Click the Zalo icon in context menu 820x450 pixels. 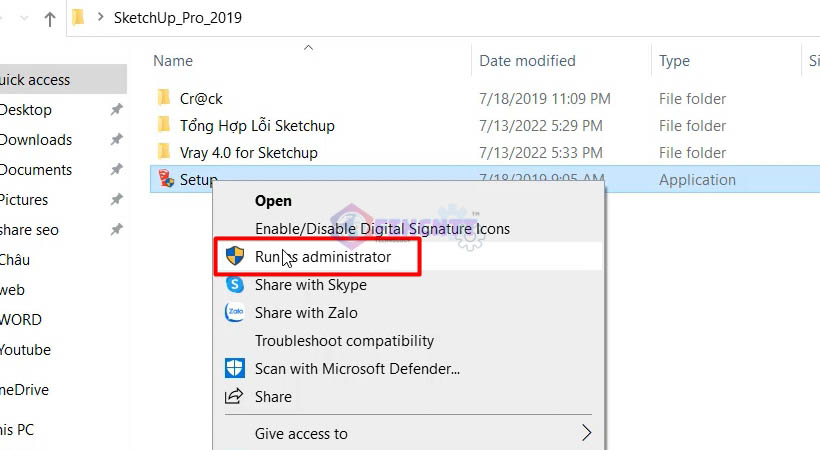tap(235, 313)
